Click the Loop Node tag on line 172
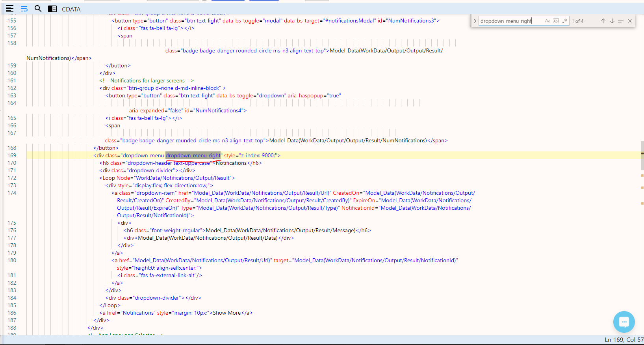The width and height of the screenshot is (644, 345). click(167, 178)
